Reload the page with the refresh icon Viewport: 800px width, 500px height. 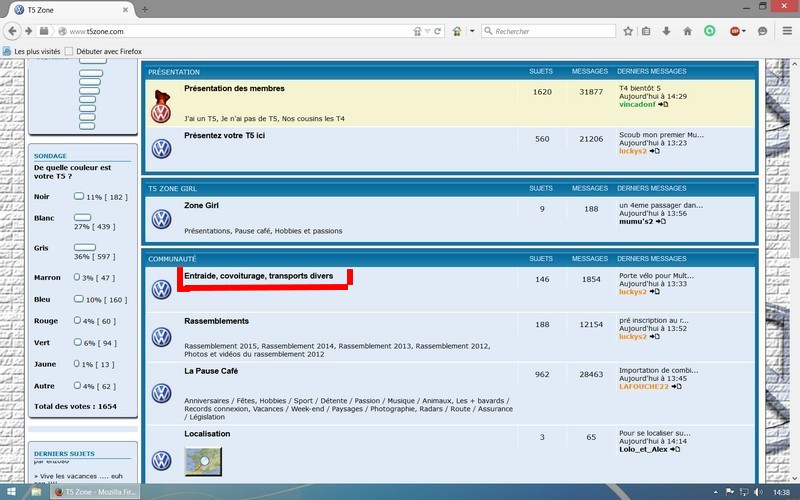point(437,31)
